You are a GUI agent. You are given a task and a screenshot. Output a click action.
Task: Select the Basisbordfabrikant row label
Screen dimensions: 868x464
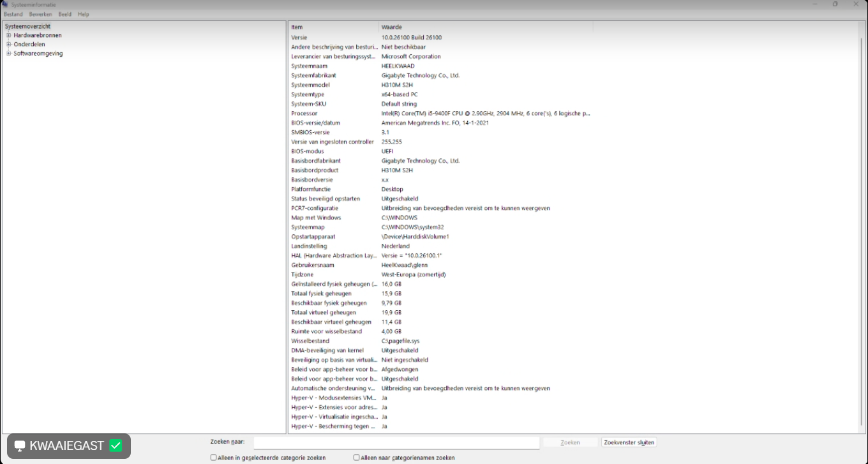(x=316, y=161)
